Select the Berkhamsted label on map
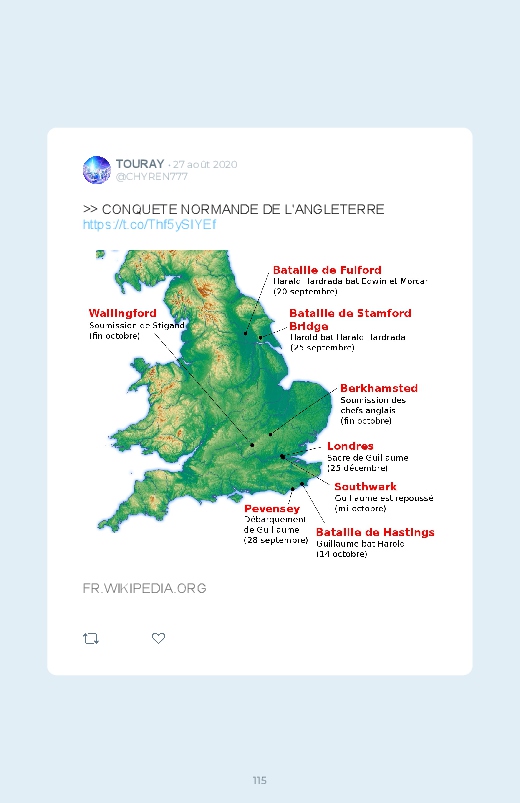This screenshot has width=520, height=803. click(x=379, y=388)
